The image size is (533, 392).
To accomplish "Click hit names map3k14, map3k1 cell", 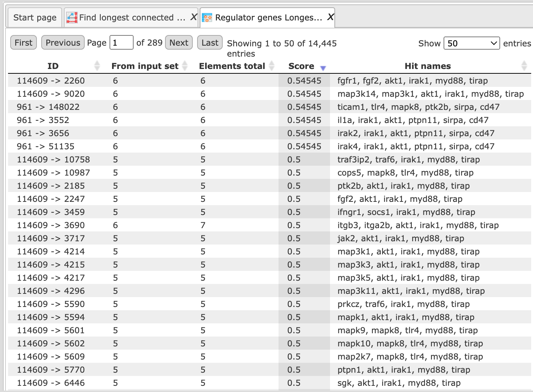I will click(430, 94).
